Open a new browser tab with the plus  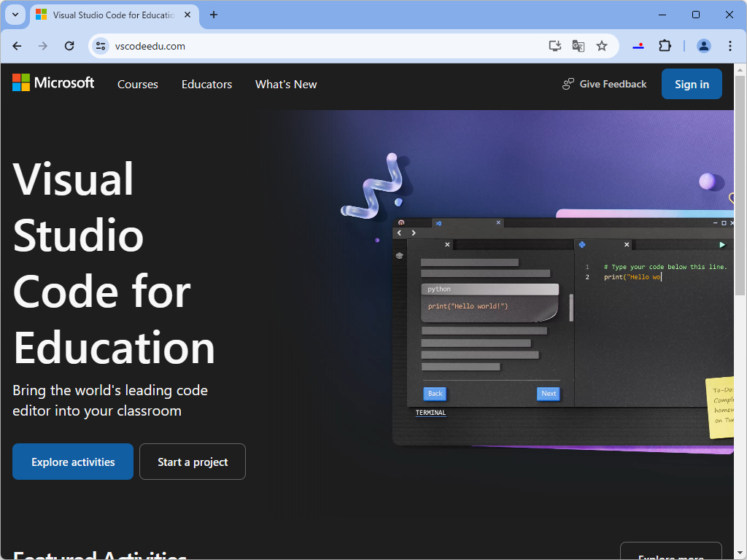tap(213, 14)
